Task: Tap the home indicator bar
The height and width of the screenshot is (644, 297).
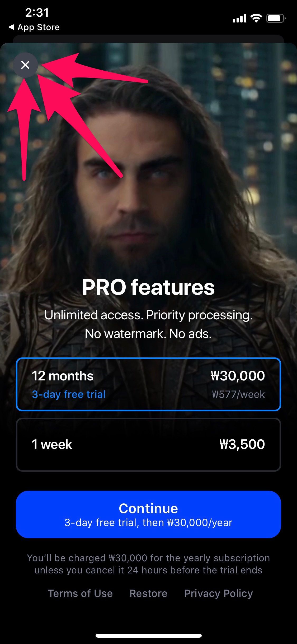Action: point(148,636)
